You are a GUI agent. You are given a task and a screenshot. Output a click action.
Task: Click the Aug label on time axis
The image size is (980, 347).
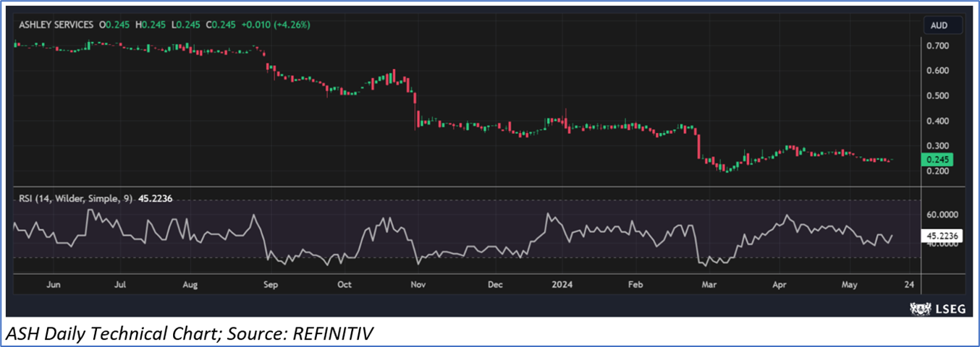[x=190, y=285]
